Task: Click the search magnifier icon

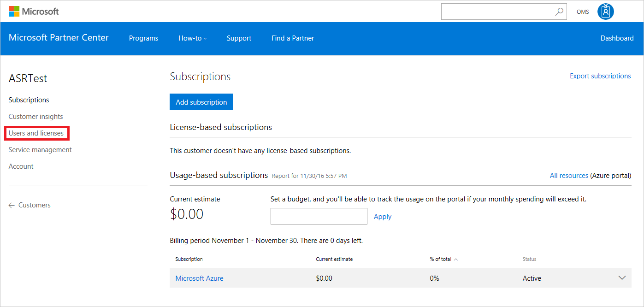Action: pyautogui.click(x=559, y=11)
